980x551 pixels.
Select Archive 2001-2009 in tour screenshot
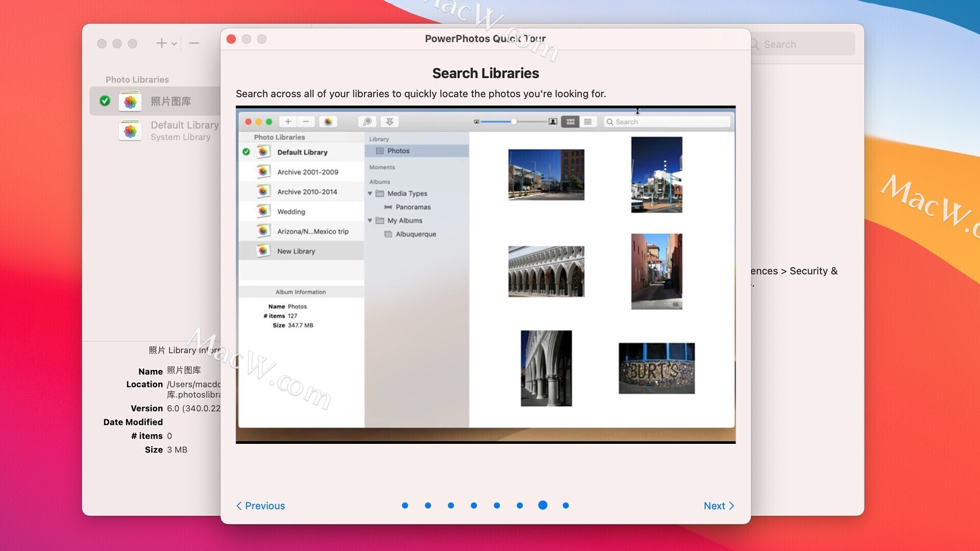pos(301,172)
